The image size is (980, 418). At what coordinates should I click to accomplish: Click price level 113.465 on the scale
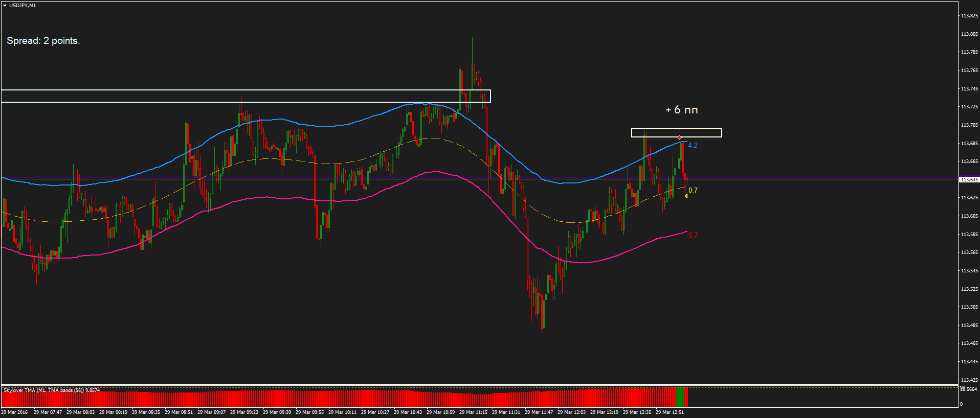click(969, 343)
